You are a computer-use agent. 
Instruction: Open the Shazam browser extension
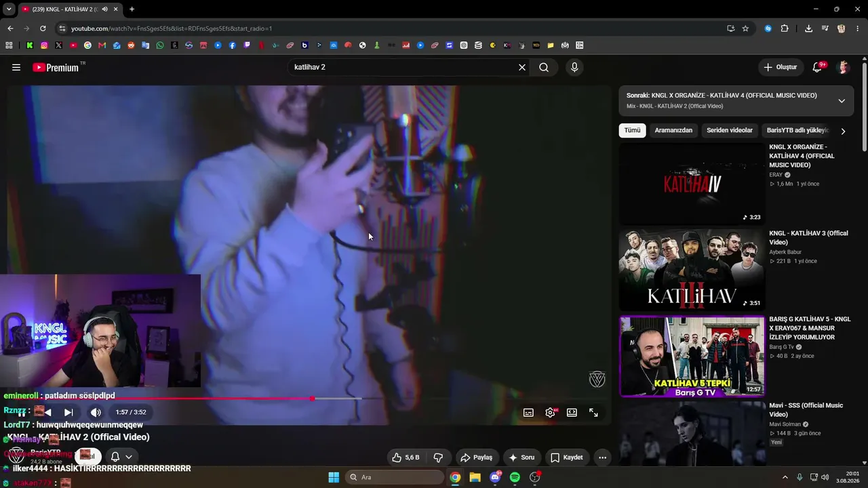coord(768,28)
